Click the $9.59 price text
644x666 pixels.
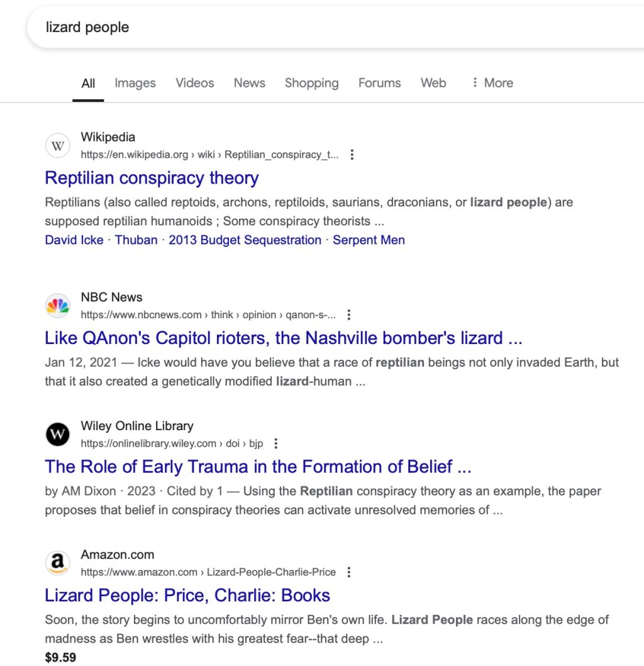59,657
